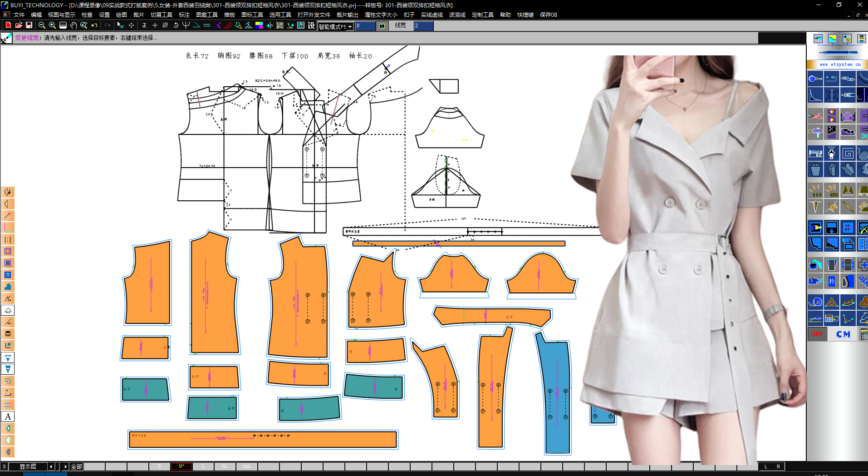
Task: Open the 文件 menu
Action: [x=19, y=15]
